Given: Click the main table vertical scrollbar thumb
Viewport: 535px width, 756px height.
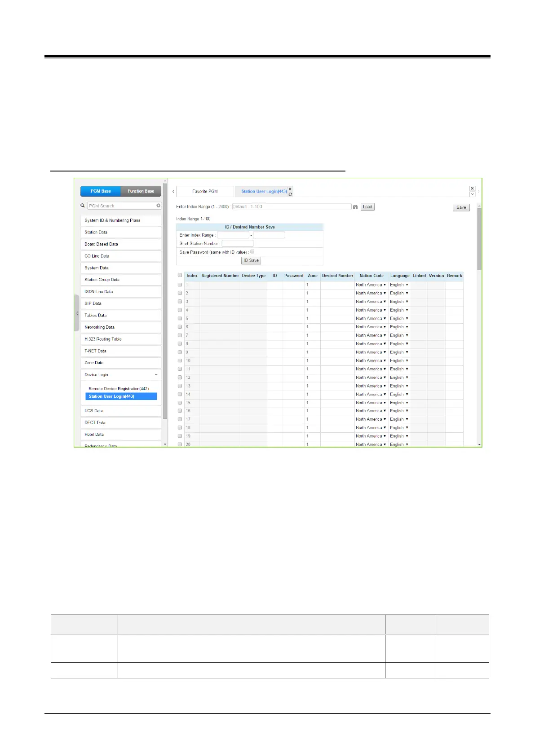Looking at the screenshot, I should tap(479, 239).
